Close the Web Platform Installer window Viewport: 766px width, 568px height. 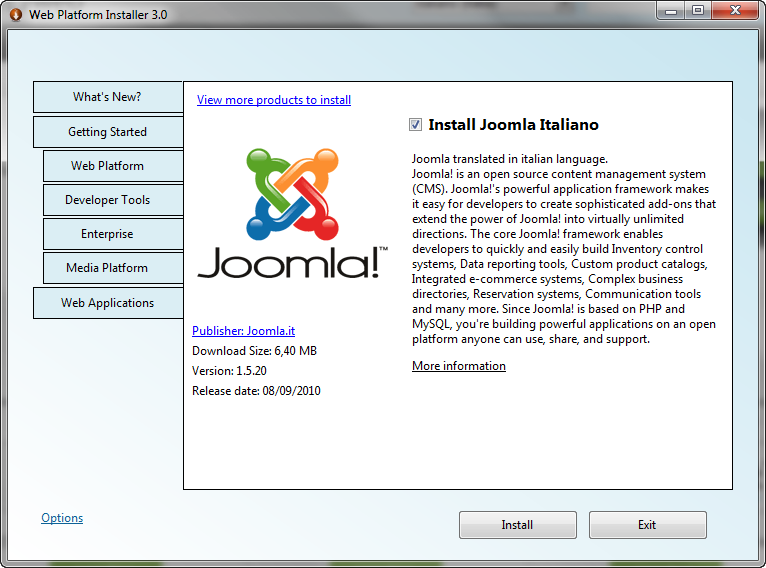click(x=735, y=11)
